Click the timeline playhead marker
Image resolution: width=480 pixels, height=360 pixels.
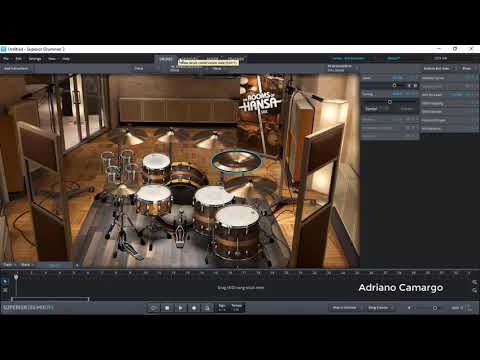pyautogui.click(x=16, y=277)
